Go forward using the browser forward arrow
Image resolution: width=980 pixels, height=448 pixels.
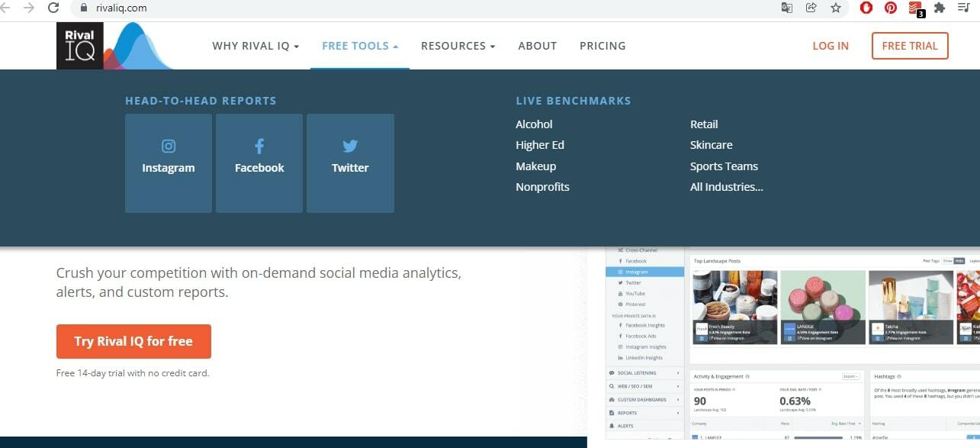pyautogui.click(x=29, y=8)
